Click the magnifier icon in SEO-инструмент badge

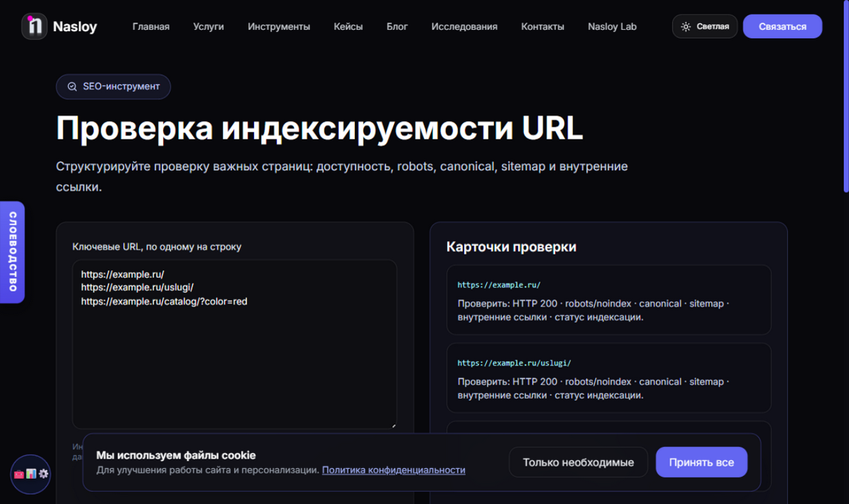click(72, 87)
